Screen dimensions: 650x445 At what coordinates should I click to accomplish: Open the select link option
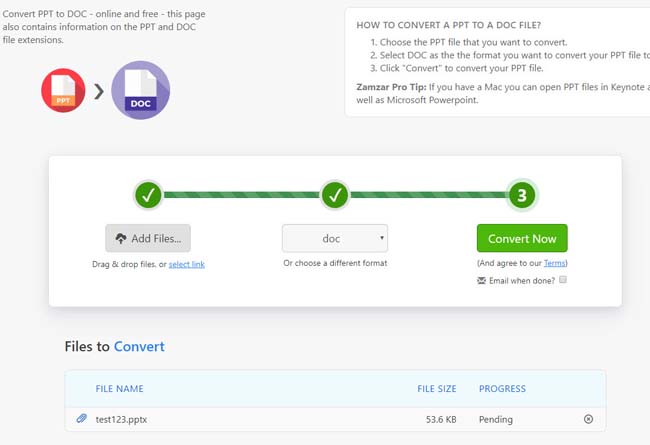click(x=187, y=264)
